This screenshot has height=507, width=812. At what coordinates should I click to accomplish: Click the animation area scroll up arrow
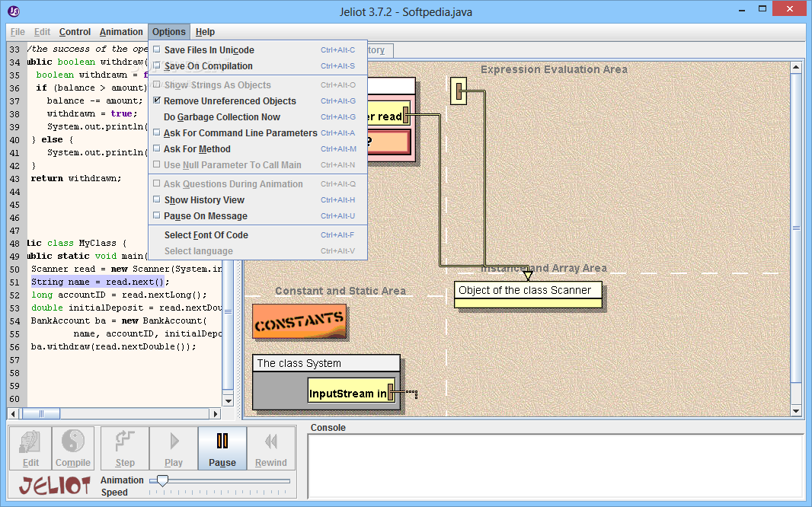(x=797, y=67)
